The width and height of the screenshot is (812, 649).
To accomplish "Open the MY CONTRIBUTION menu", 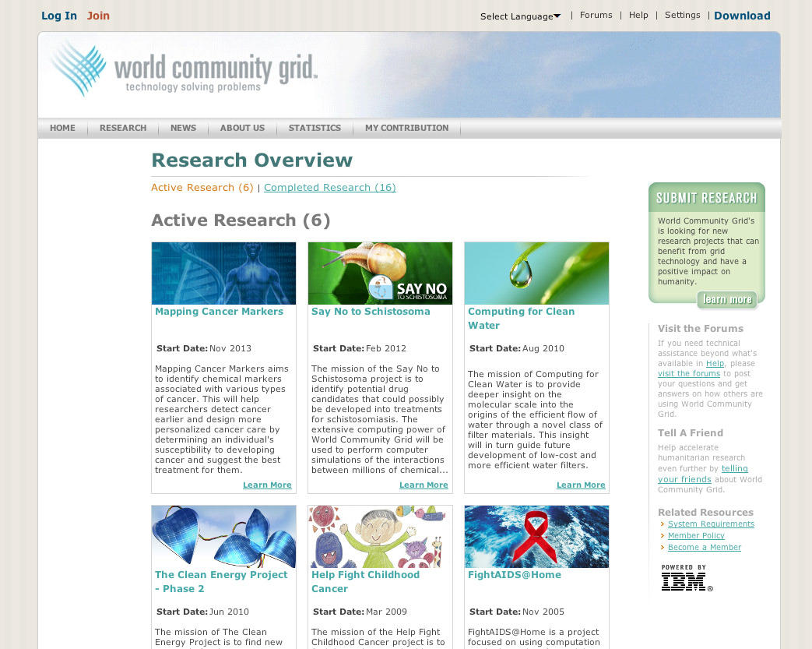I will tap(407, 128).
